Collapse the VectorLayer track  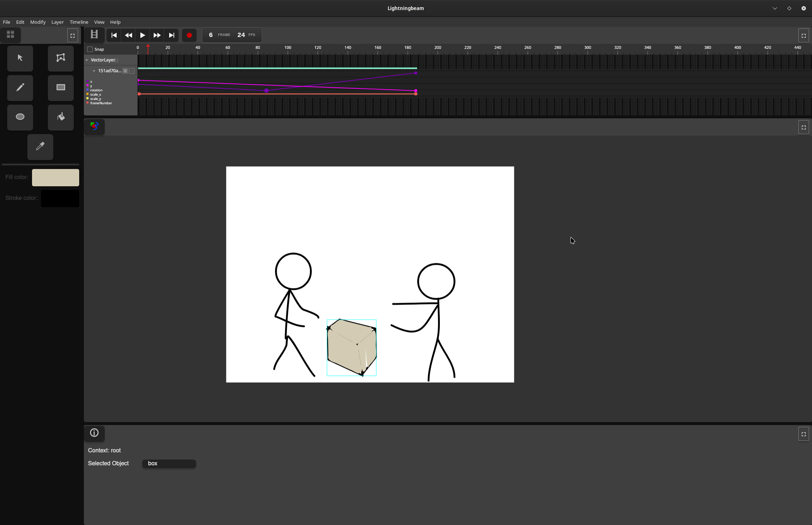tap(86, 60)
